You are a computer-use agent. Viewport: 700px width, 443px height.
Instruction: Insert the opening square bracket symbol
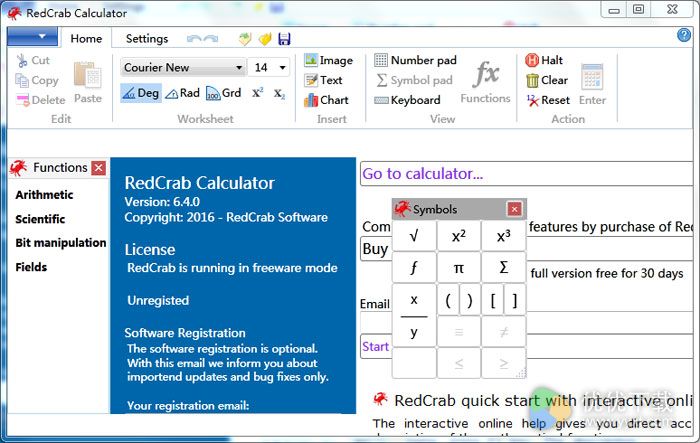pos(493,300)
